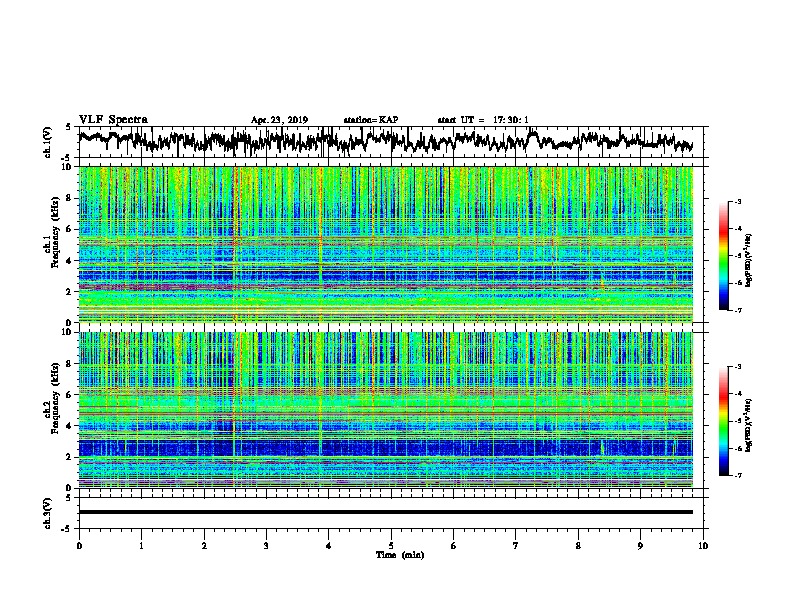This screenshot has width=792, height=612.
Task: Click time axis tick label "8"
Action: (x=578, y=546)
